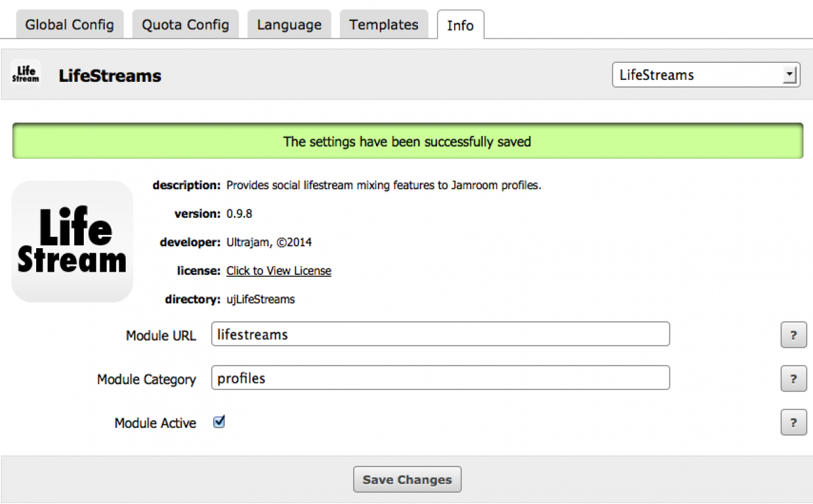Open the LifeStreams module dropdown
Image resolution: width=813 pixels, height=504 pixels.
(706, 75)
